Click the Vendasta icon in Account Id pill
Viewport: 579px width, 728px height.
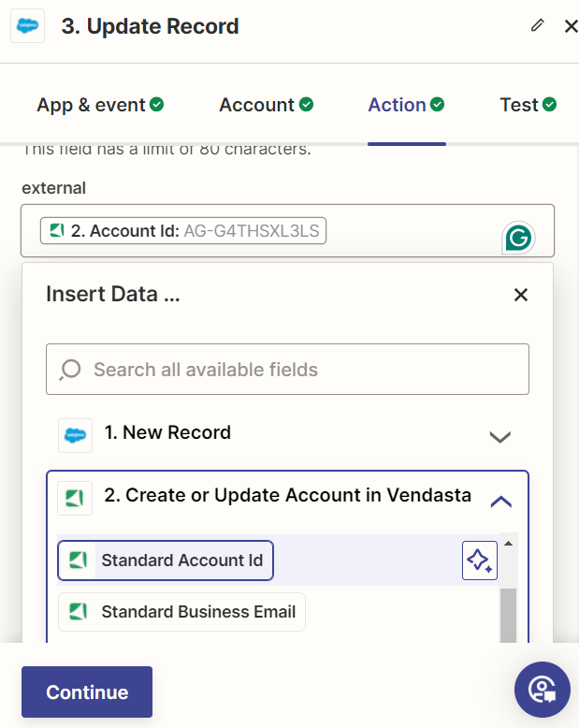click(x=57, y=230)
